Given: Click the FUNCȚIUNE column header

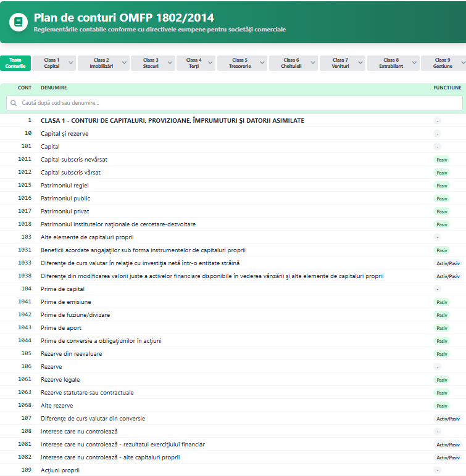Looking at the screenshot, I should tap(447, 88).
